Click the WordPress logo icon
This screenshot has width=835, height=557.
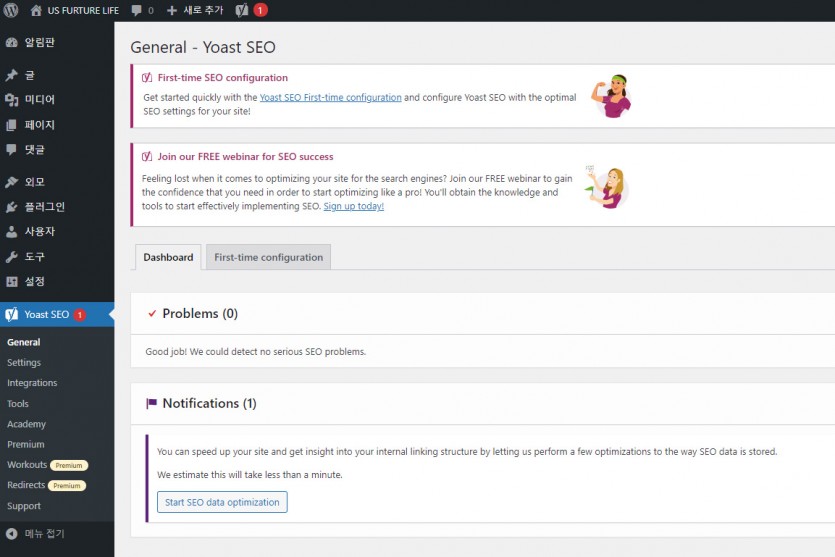click(11, 10)
